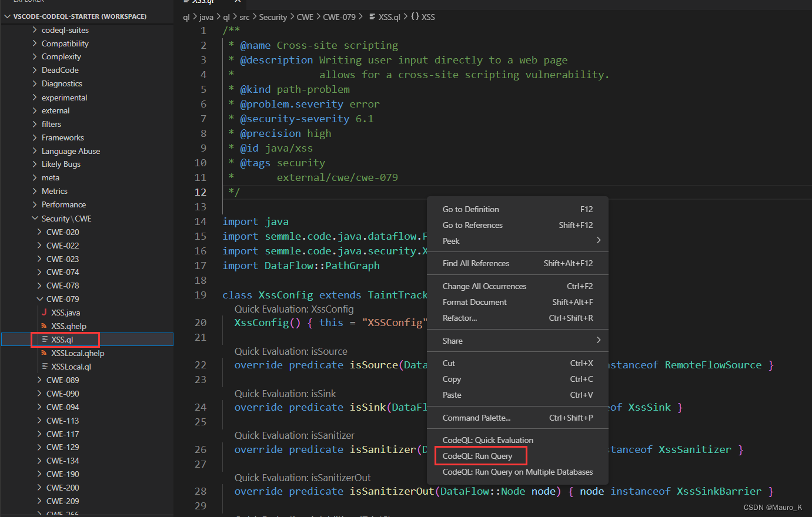The width and height of the screenshot is (812, 517).
Task: Select Cut in the context menu
Action: [x=517, y=363]
